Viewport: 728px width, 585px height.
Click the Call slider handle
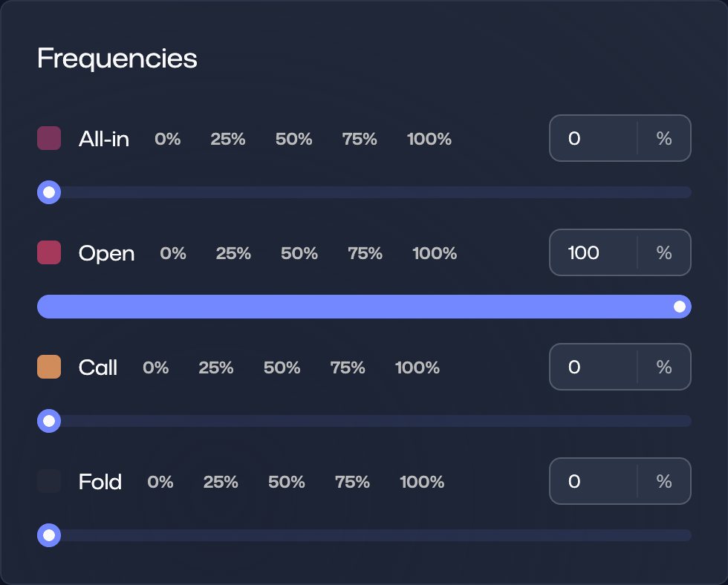tap(49, 422)
